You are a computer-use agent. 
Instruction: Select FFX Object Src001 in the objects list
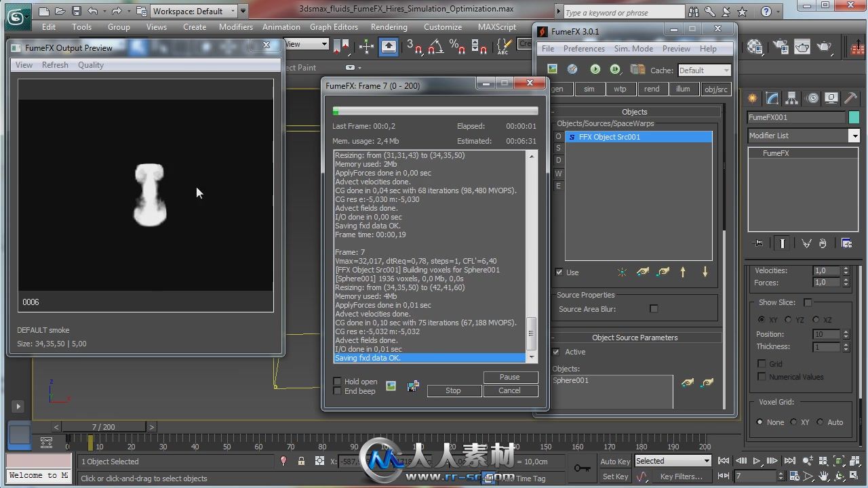coord(638,137)
